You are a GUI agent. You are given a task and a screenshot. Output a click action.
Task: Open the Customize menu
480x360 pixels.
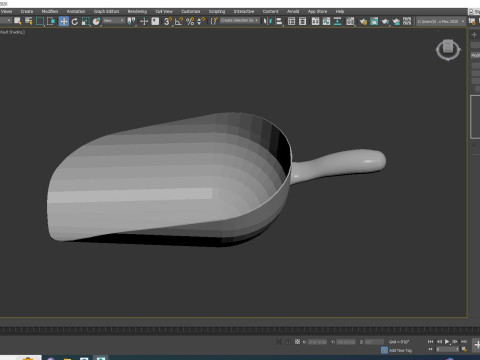[x=190, y=11]
